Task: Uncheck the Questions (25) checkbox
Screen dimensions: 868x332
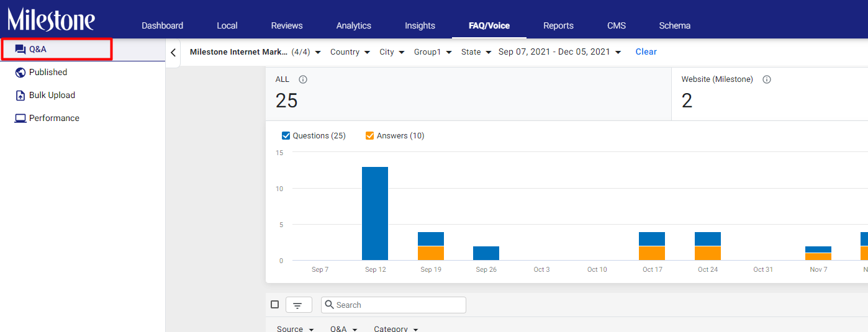Action: pos(286,135)
